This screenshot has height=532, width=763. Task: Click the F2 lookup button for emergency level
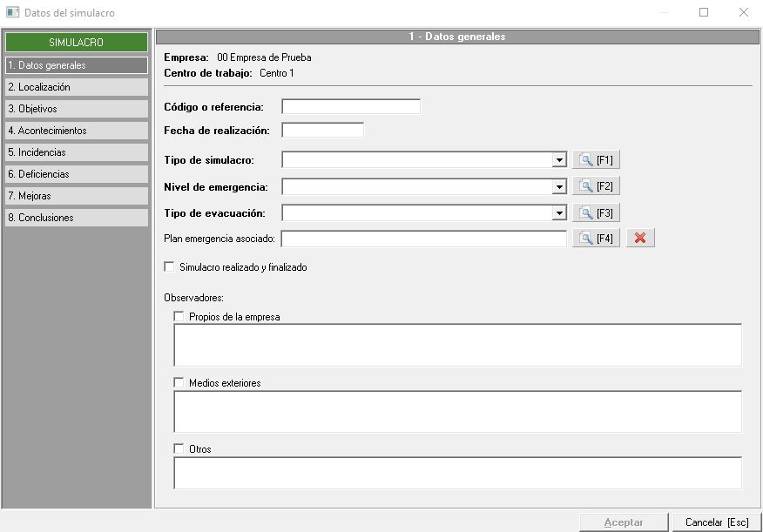596,186
